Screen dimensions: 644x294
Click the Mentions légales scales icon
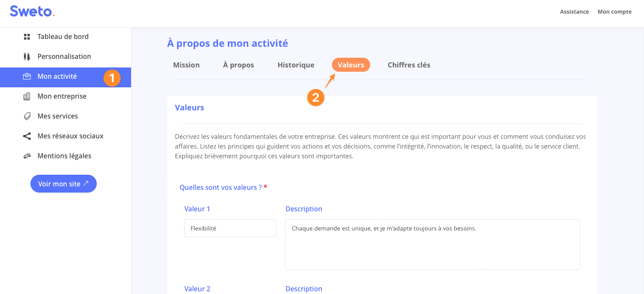[x=27, y=156]
